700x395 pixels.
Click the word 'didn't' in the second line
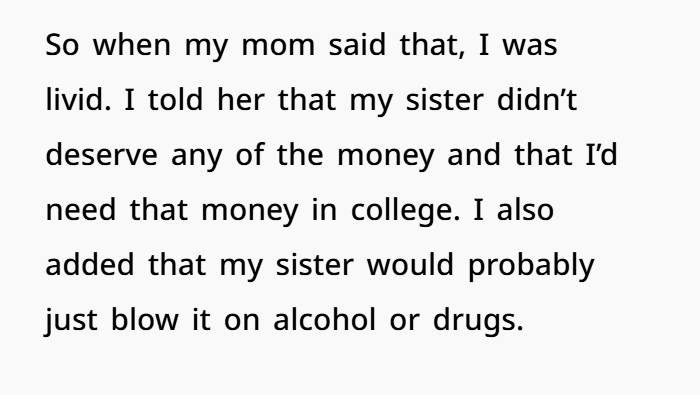tap(537, 99)
